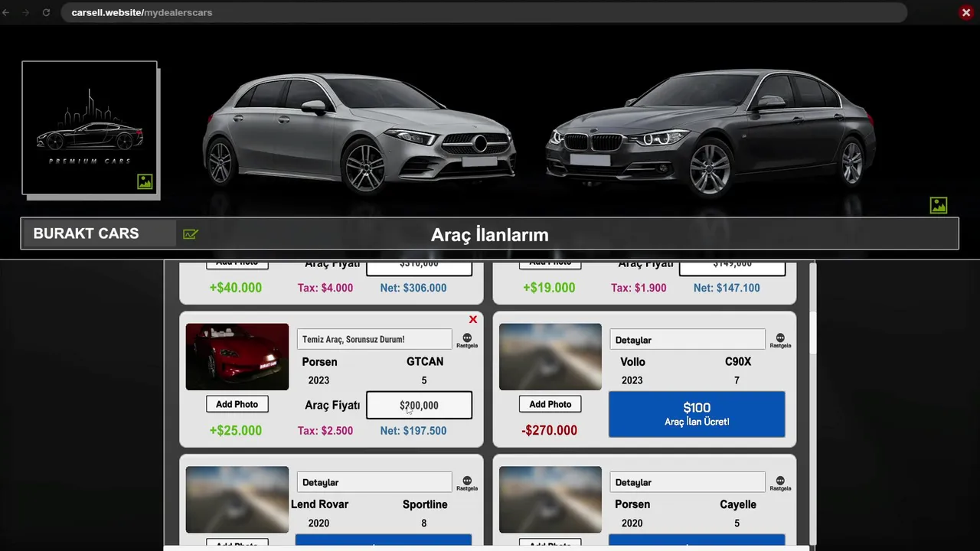980x551 pixels.
Task: Click the '+$19.000' profit value
Action: point(549,288)
